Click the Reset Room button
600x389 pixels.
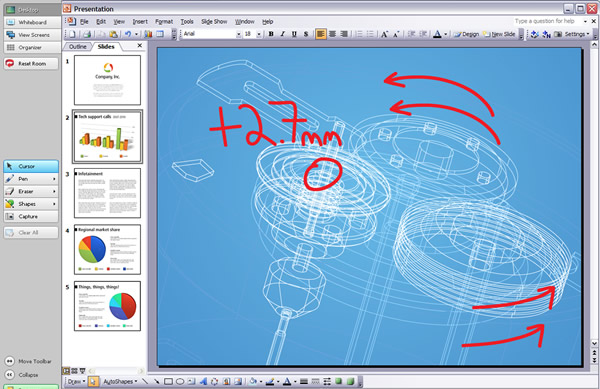(31, 63)
